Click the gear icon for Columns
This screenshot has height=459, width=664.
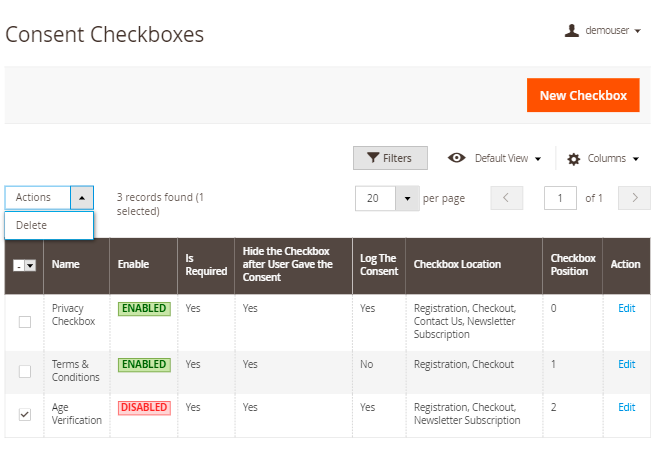[573, 159]
